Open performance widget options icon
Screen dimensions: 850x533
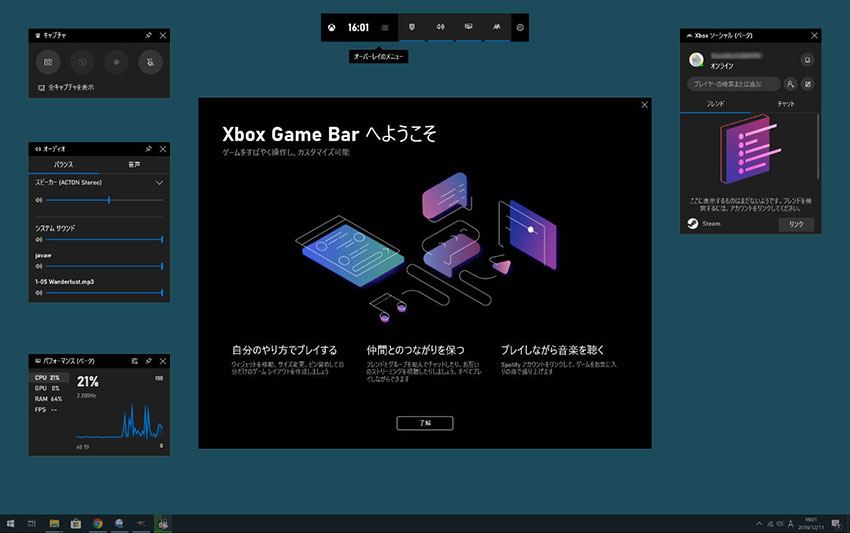134,361
